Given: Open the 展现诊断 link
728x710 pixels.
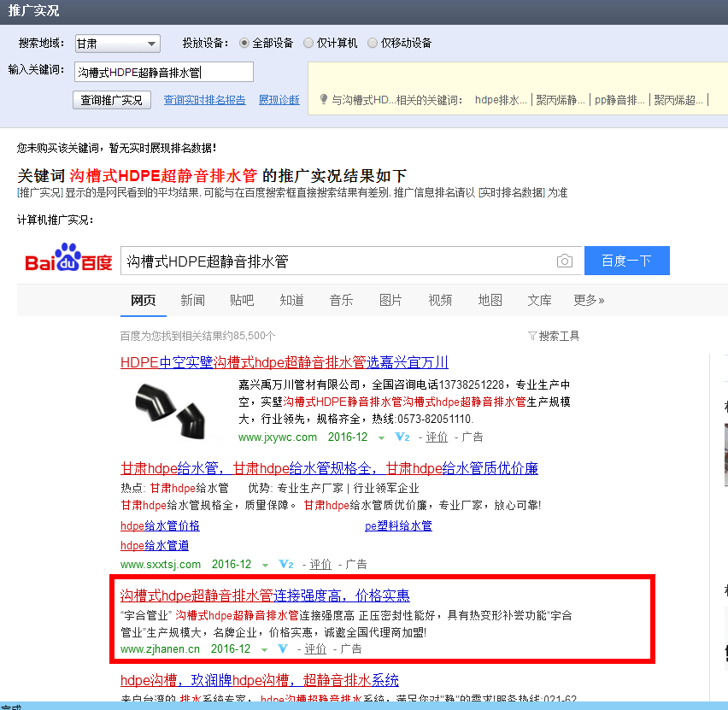Looking at the screenshot, I should [x=279, y=100].
